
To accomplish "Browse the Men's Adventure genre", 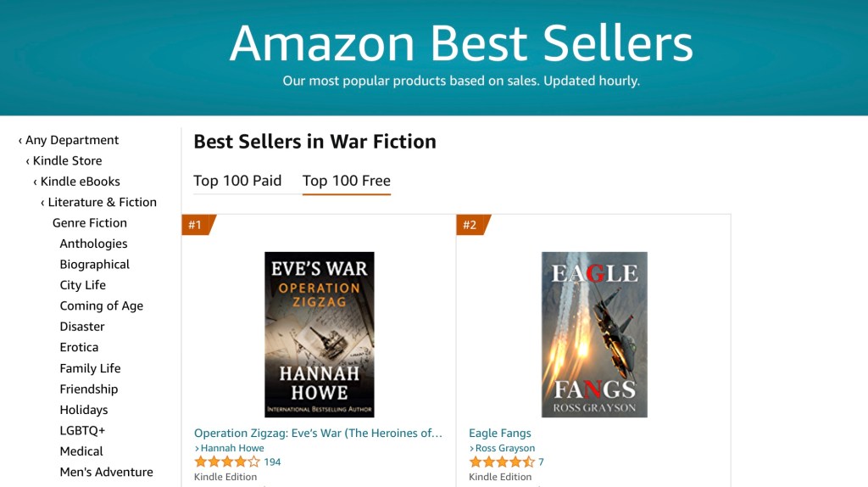I will [106, 472].
